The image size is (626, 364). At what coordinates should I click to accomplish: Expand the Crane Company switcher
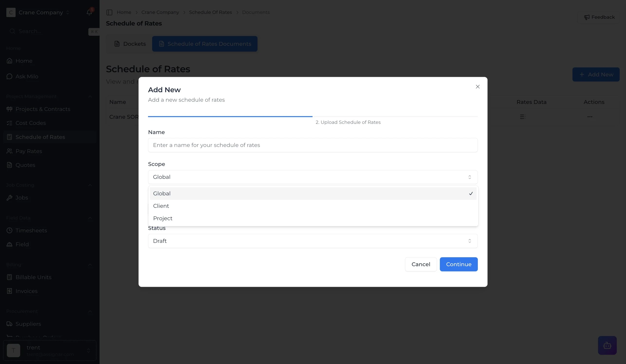[x=41, y=12]
